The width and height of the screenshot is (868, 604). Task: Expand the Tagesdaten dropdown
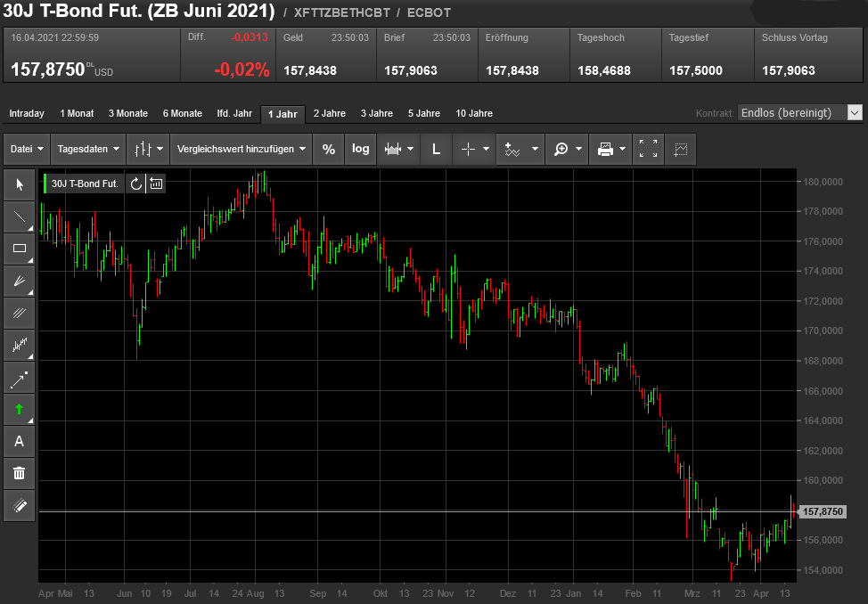point(87,150)
